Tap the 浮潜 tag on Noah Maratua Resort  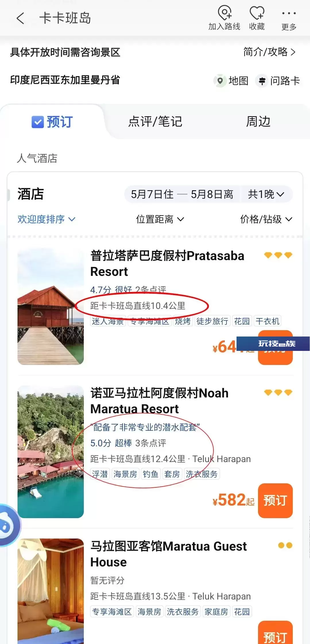100,474
